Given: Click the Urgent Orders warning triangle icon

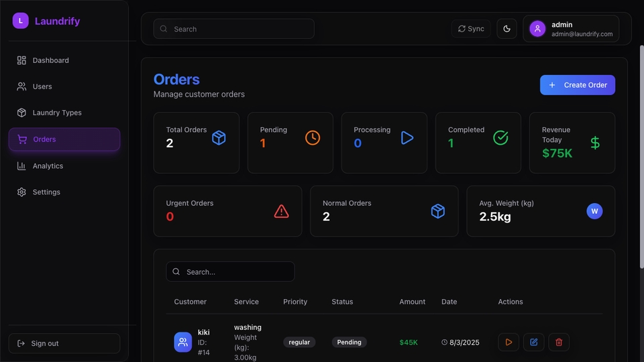Looking at the screenshot, I should tap(281, 211).
